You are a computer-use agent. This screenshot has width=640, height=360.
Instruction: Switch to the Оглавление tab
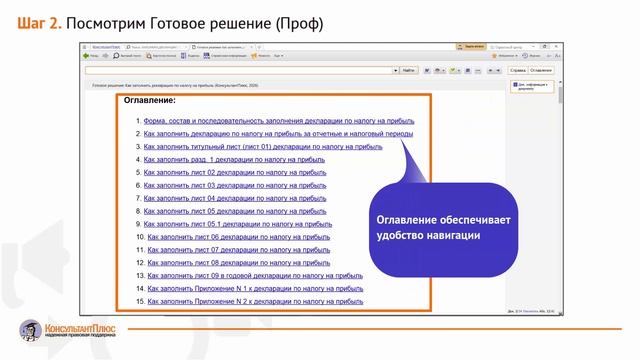tap(541, 70)
